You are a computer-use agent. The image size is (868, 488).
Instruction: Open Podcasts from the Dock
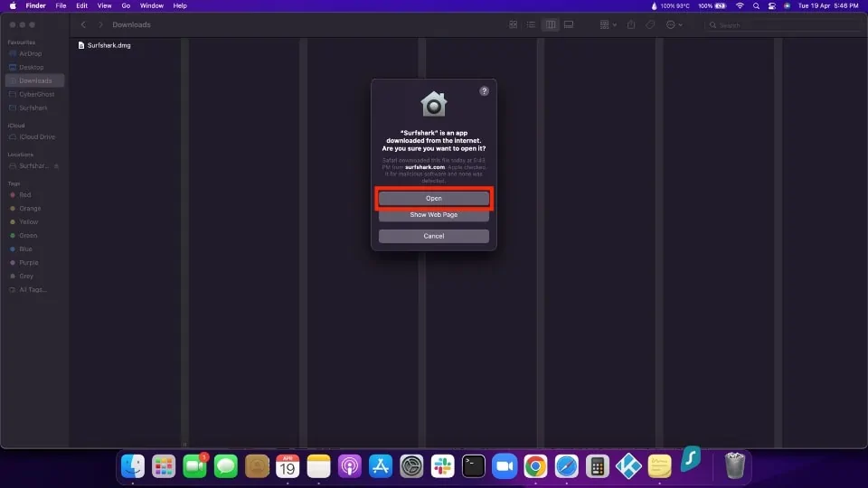(350, 466)
